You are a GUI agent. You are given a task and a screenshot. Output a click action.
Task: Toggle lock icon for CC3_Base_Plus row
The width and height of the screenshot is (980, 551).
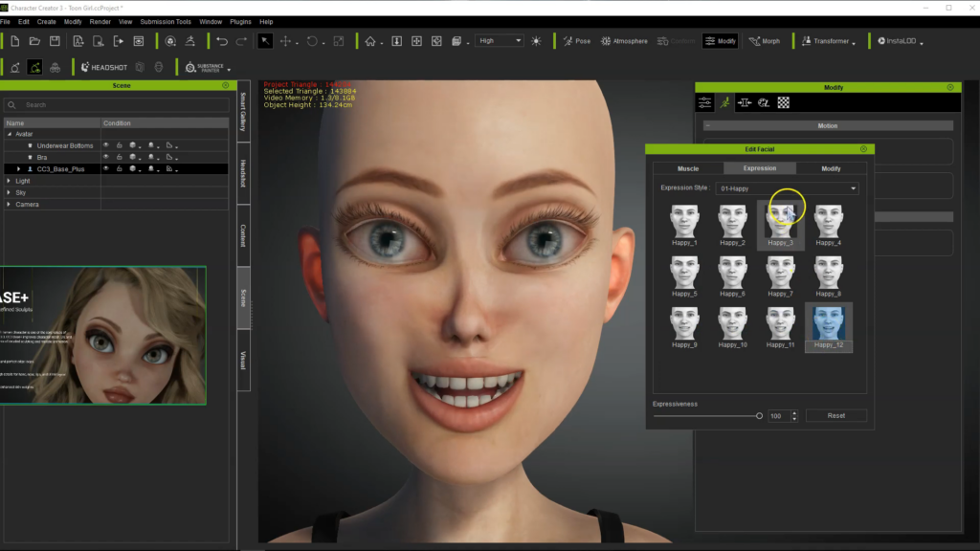click(120, 168)
